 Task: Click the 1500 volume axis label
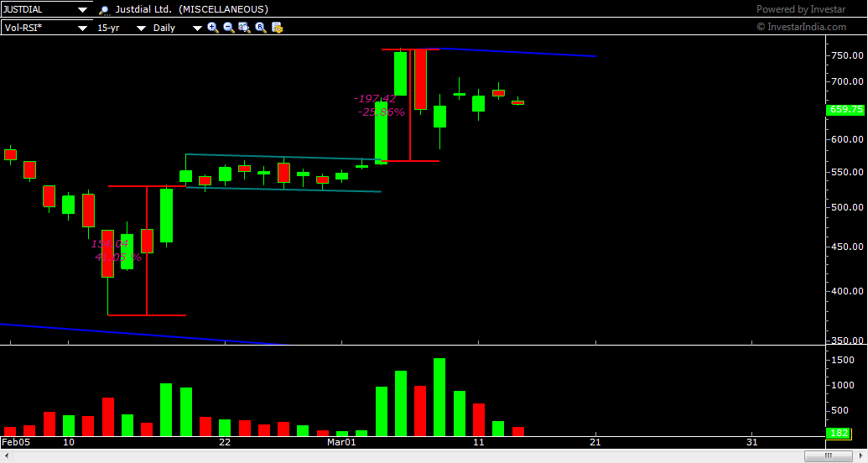tap(843, 360)
